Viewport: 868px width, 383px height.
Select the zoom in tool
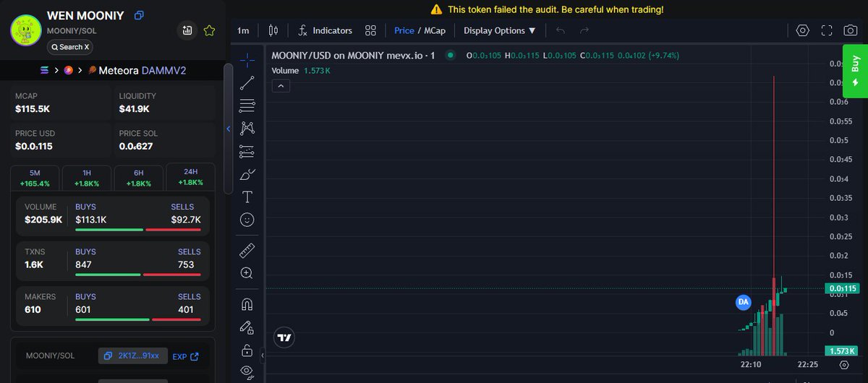pyautogui.click(x=247, y=273)
